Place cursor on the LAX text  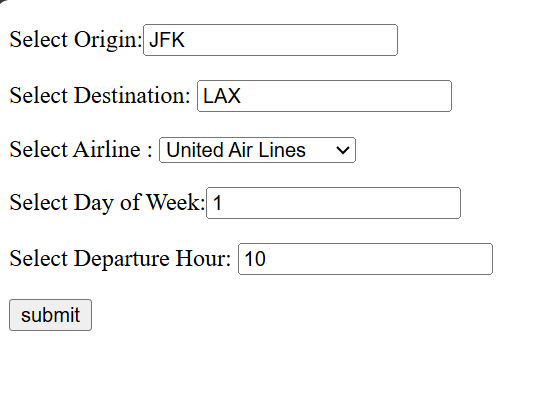point(222,96)
